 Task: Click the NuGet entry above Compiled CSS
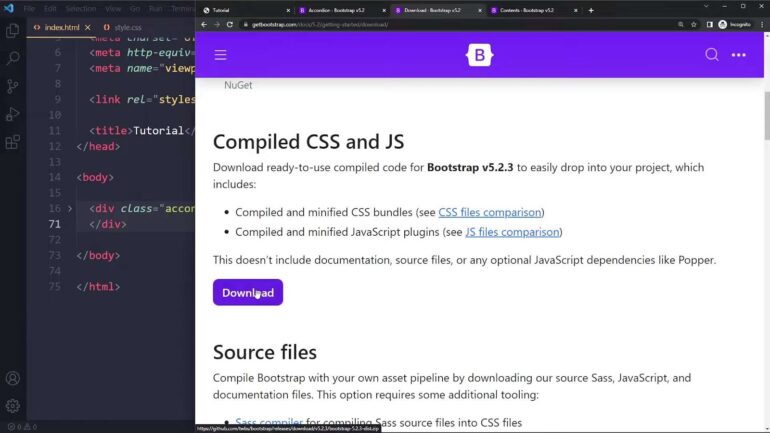[x=238, y=85]
